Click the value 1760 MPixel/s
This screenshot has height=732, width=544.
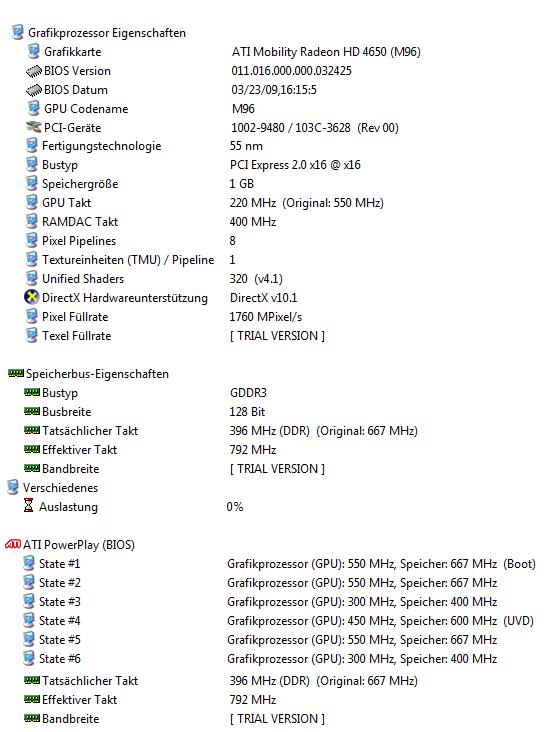pyautogui.click(x=266, y=317)
